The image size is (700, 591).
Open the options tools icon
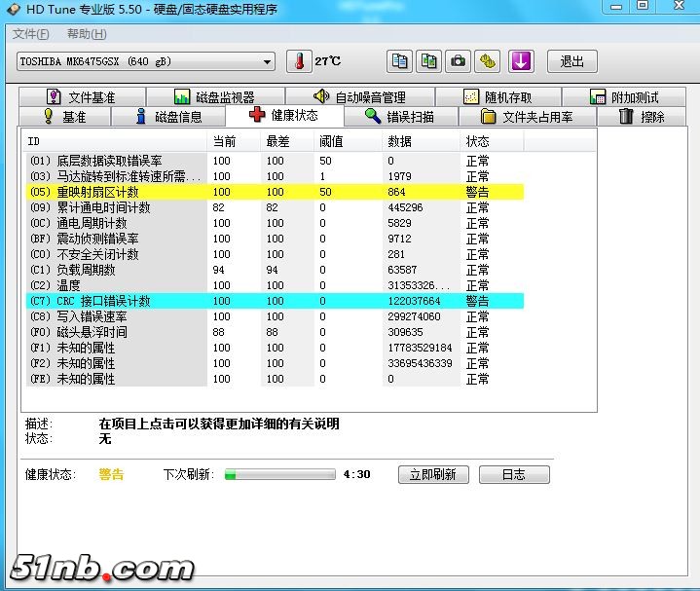pos(488,61)
